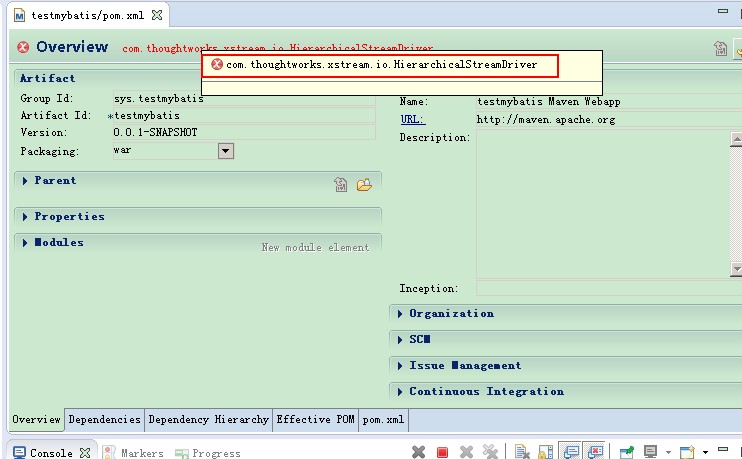Open the URL link label
This screenshot has height=459, width=742.
tap(413, 119)
